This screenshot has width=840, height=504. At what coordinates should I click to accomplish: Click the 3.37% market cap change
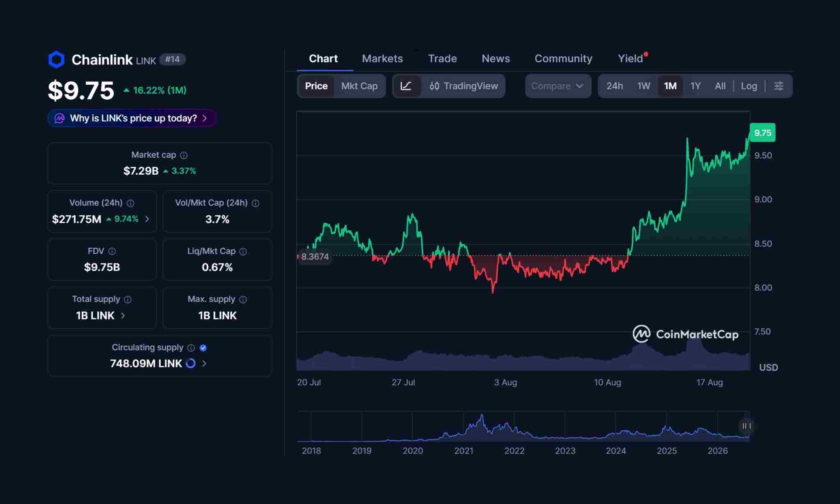180,171
